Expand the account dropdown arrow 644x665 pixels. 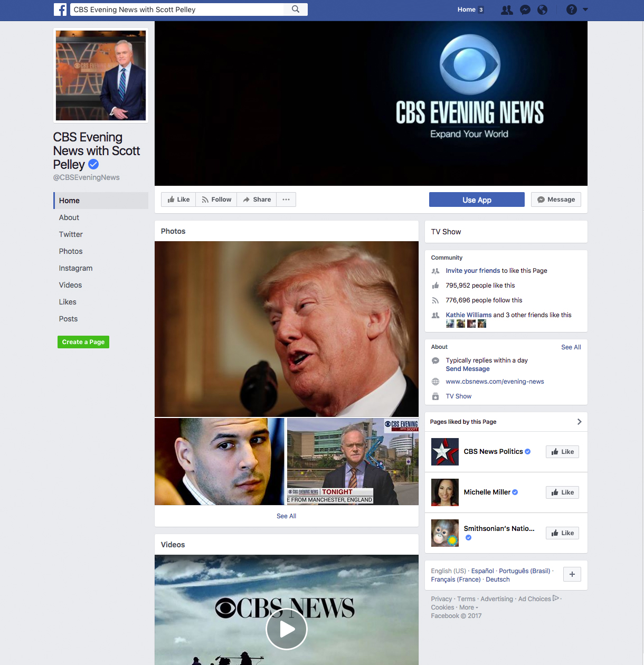(585, 9)
